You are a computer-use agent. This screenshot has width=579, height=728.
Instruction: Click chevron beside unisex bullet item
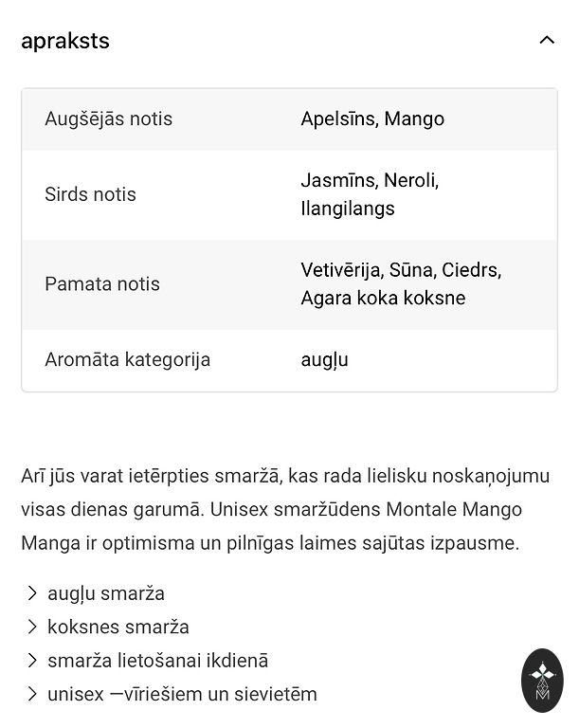click(x=32, y=694)
